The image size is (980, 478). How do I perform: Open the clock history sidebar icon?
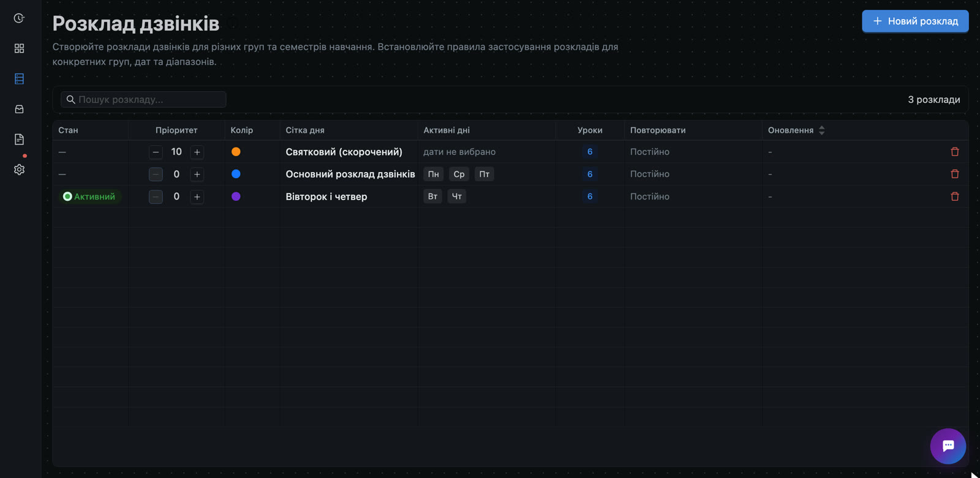[x=19, y=18]
